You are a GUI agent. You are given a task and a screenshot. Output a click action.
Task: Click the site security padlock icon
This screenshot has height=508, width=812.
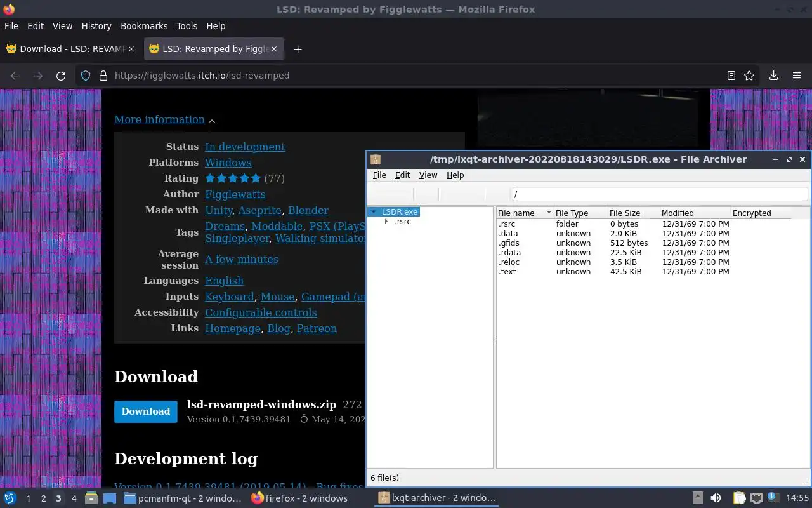[x=103, y=76]
